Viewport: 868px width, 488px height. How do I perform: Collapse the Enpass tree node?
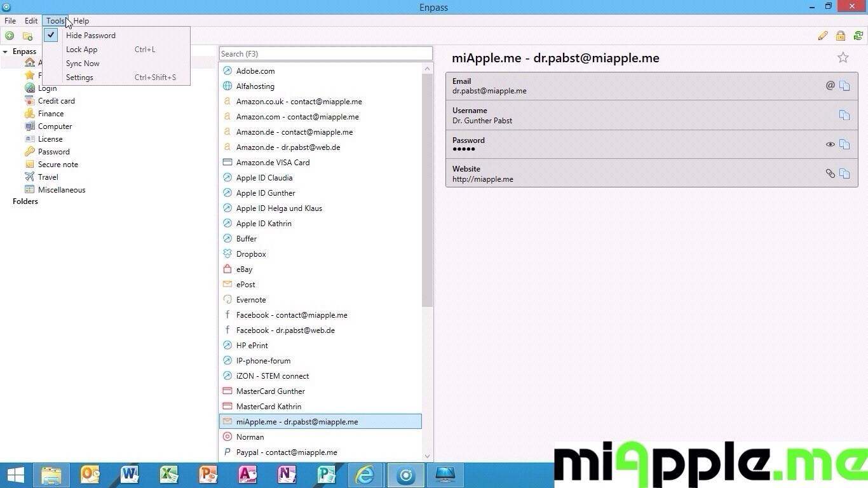coord(6,51)
